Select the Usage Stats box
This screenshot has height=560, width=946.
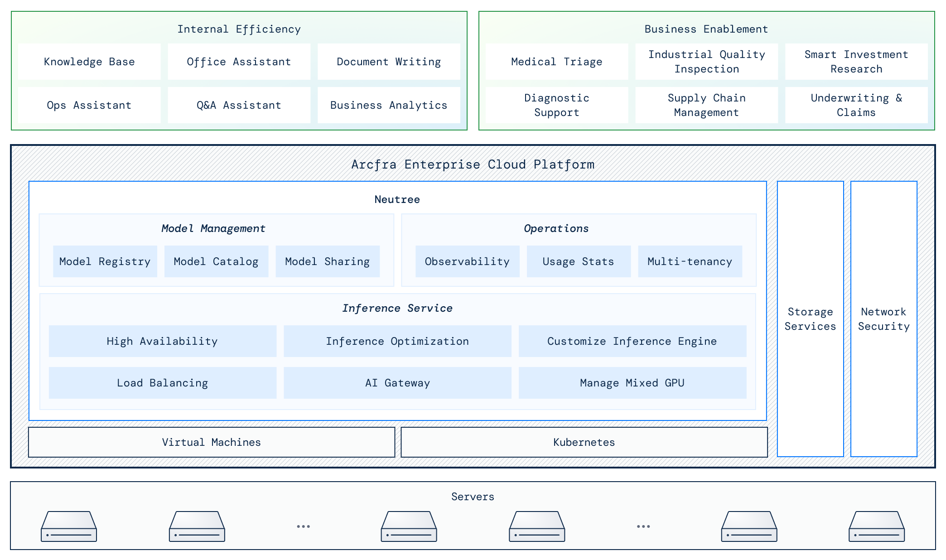tap(578, 261)
